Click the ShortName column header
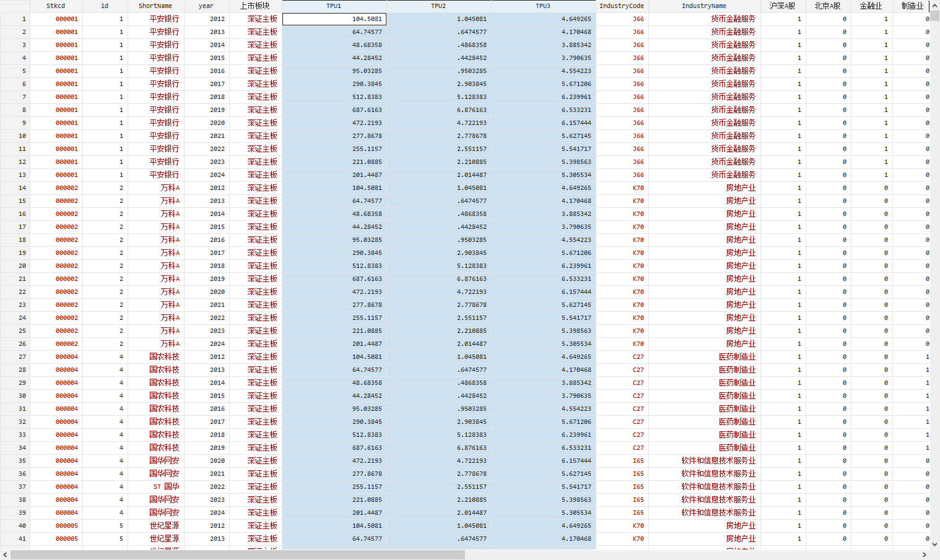The image size is (940, 560). click(x=155, y=6)
